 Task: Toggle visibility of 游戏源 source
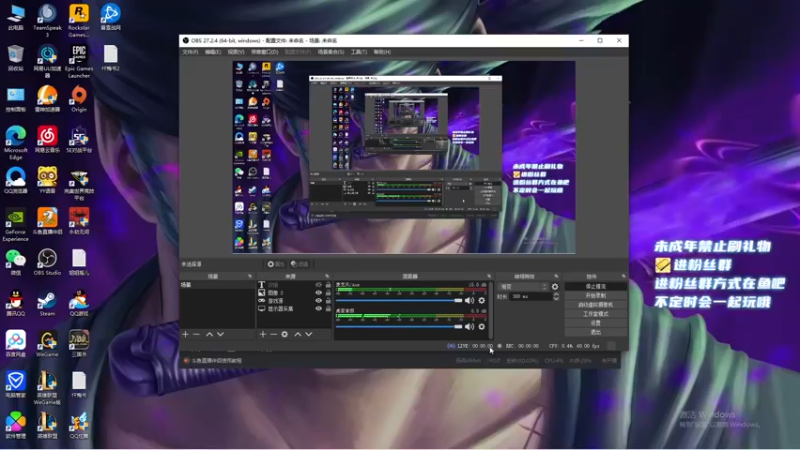[x=318, y=301]
